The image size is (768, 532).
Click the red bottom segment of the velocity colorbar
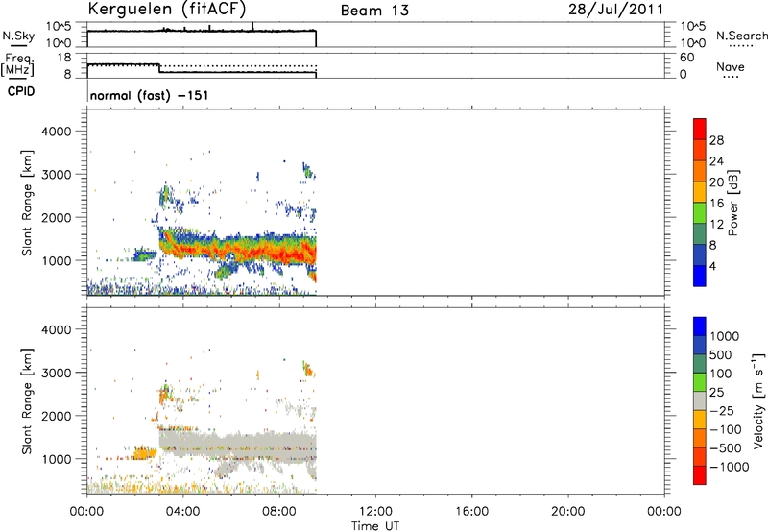700,475
